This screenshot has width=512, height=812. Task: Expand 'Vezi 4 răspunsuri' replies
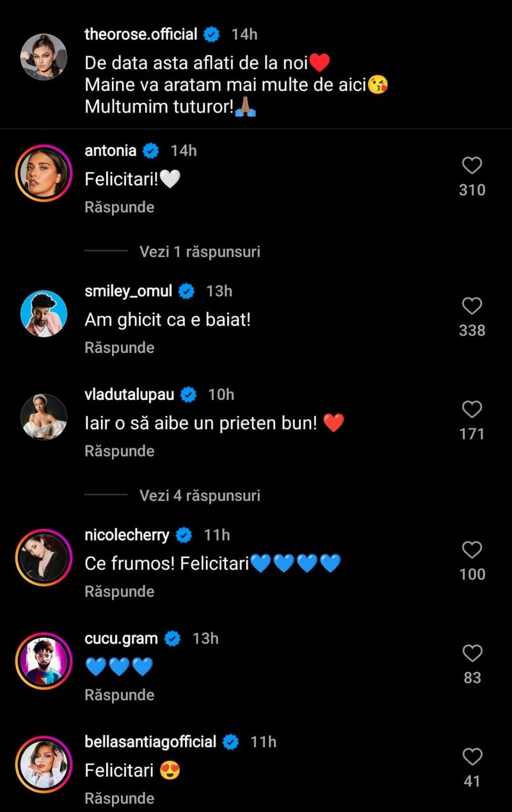200,495
